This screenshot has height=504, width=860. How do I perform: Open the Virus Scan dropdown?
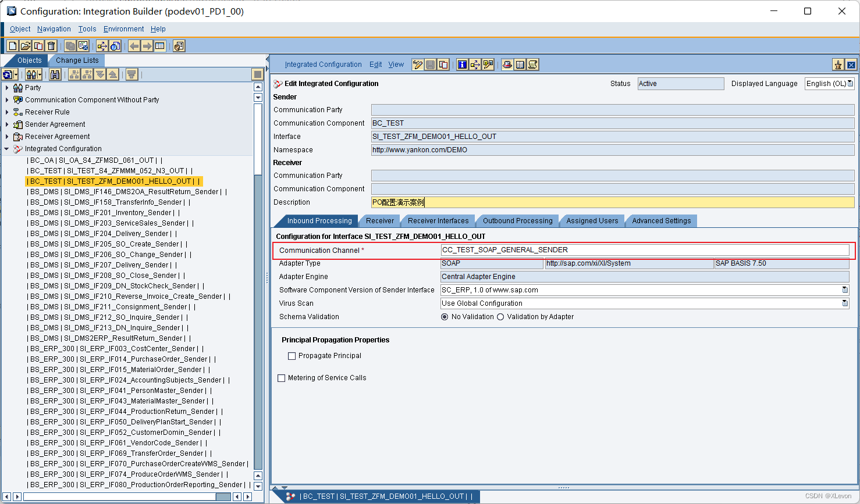845,303
